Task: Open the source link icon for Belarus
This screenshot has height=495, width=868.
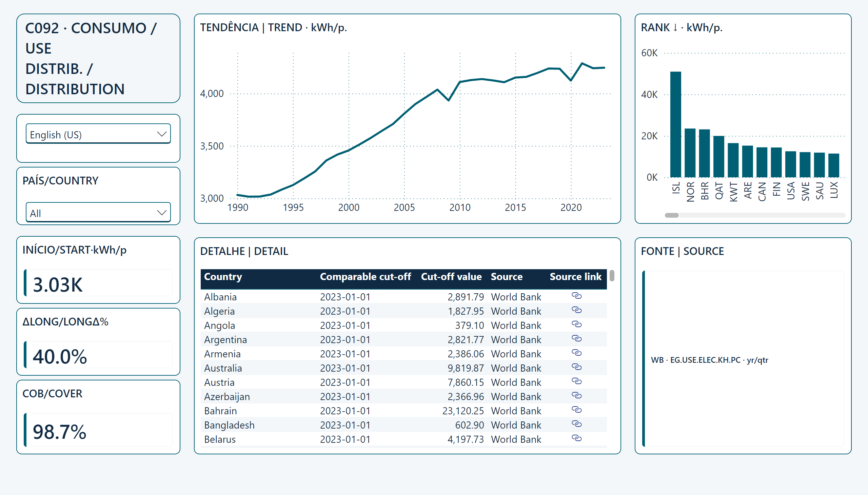Action: tap(576, 439)
